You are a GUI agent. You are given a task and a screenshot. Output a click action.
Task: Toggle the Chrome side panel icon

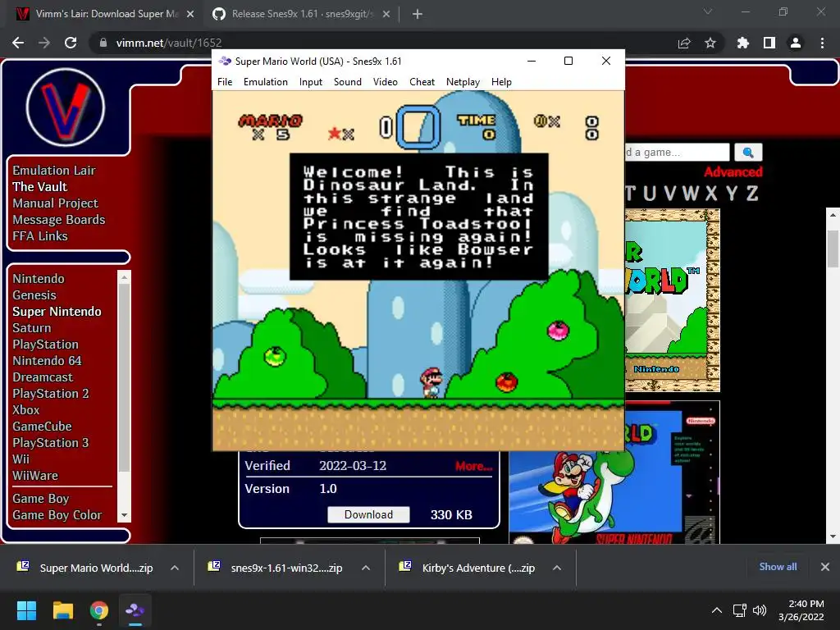pos(769,43)
